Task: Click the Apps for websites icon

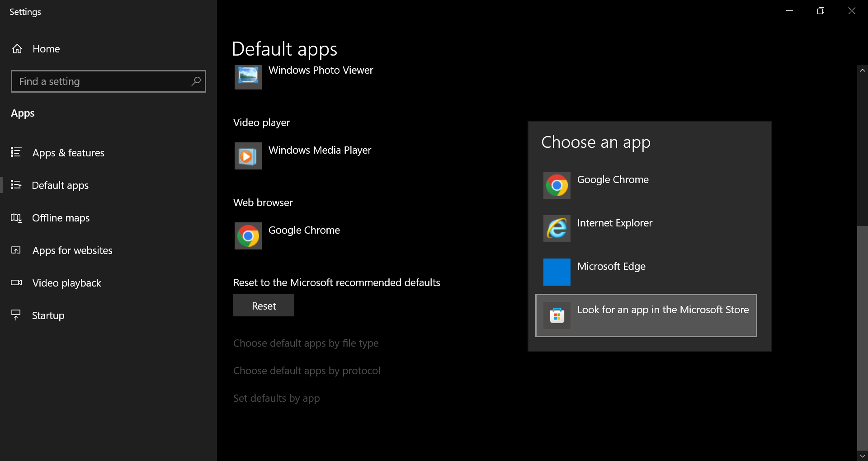Action: (x=16, y=250)
